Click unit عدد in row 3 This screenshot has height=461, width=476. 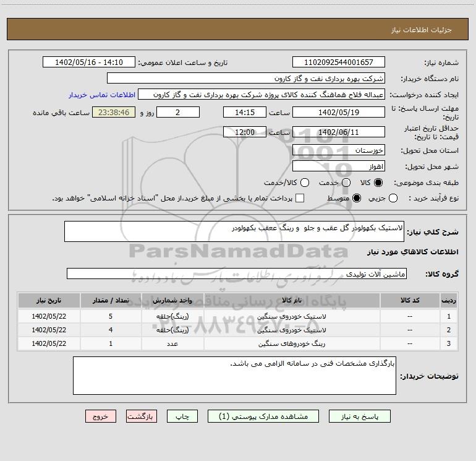pyautogui.click(x=172, y=343)
